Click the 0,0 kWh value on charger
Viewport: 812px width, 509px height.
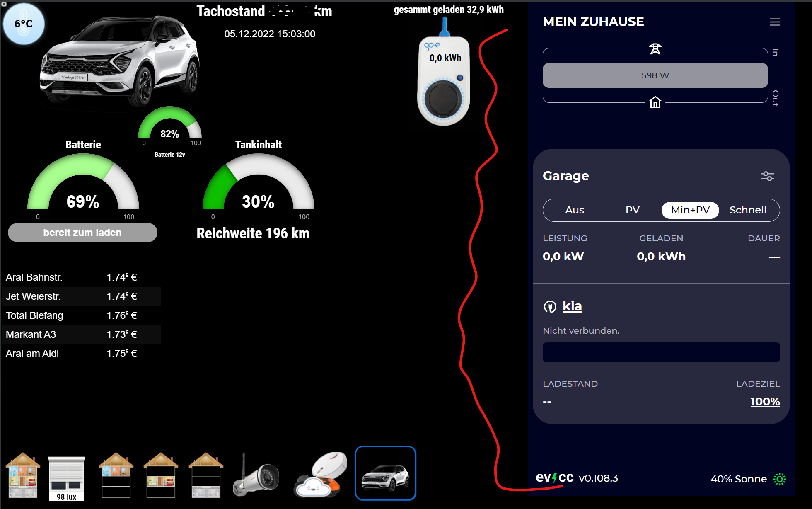[445, 58]
